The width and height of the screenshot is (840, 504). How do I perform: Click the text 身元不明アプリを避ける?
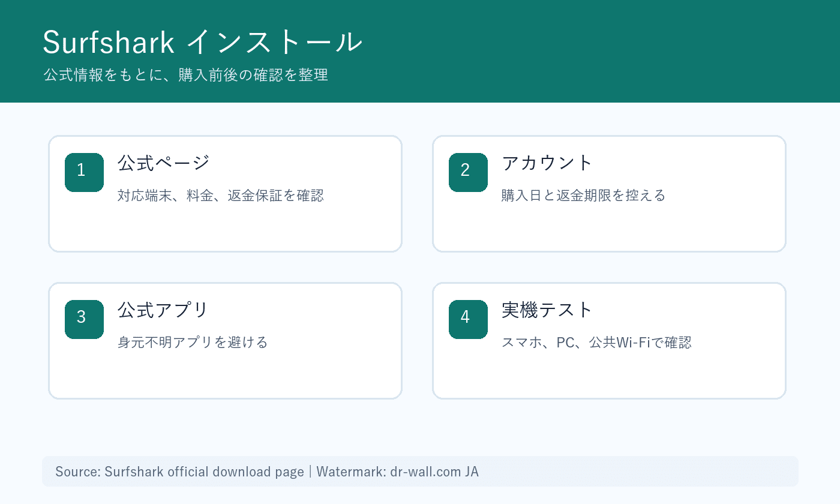(193, 343)
